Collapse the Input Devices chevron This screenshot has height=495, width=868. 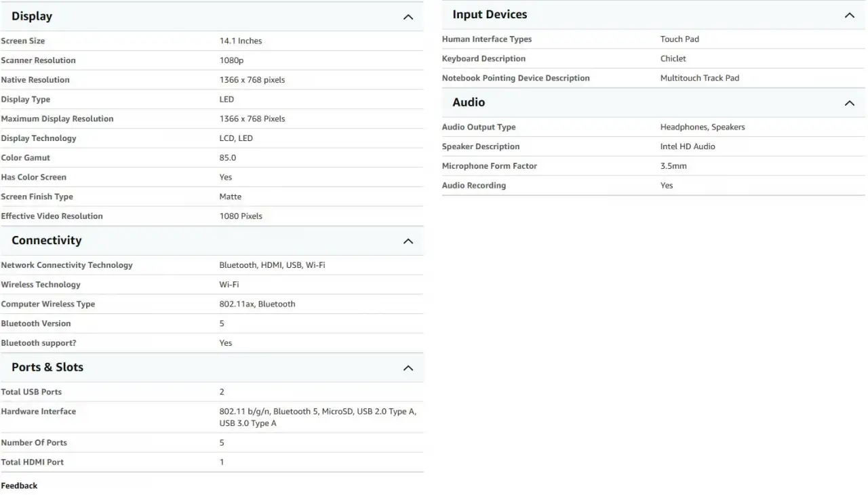point(850,15)
